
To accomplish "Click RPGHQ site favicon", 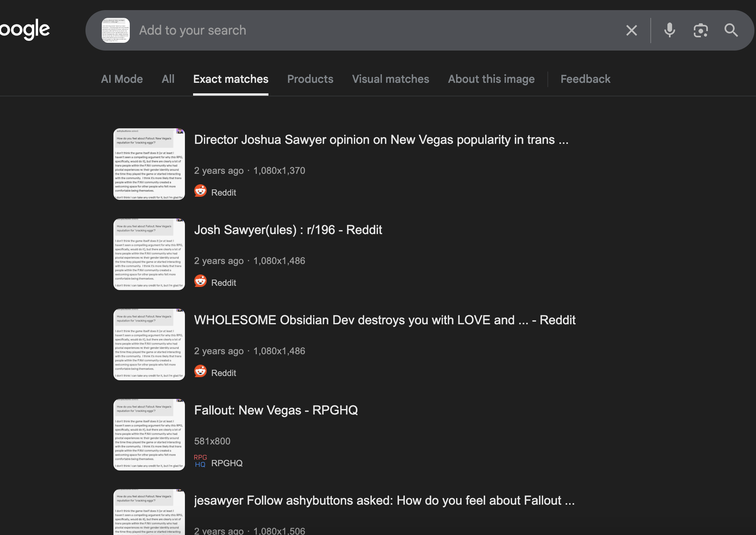I will (x=200, y=461).
